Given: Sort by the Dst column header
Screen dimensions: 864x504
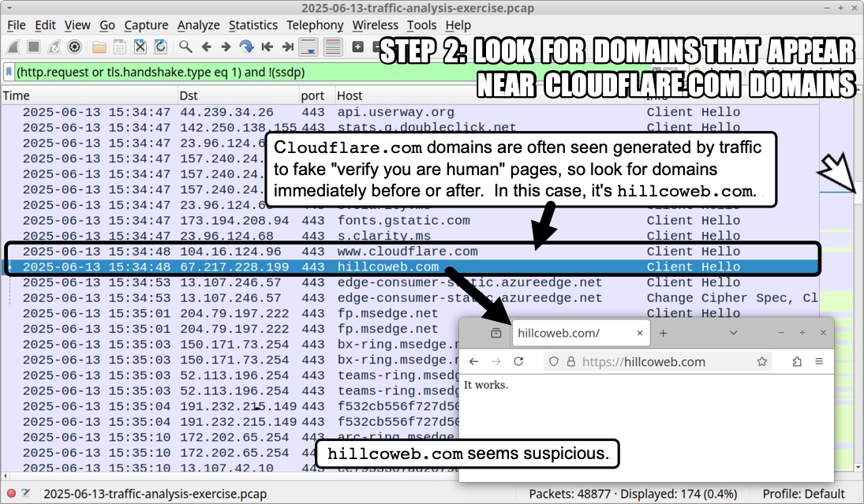Looking at the screenshot, I should tap(238, 95).
